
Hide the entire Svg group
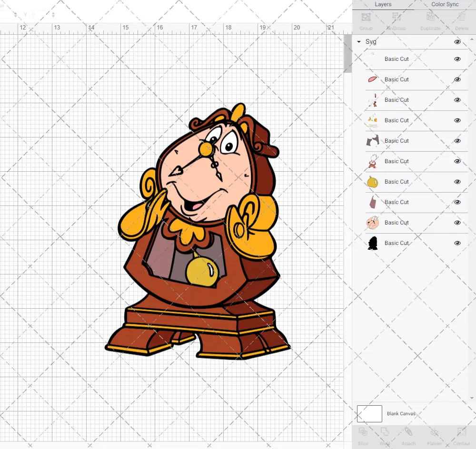pyautogui.click(x=457, y=42)
